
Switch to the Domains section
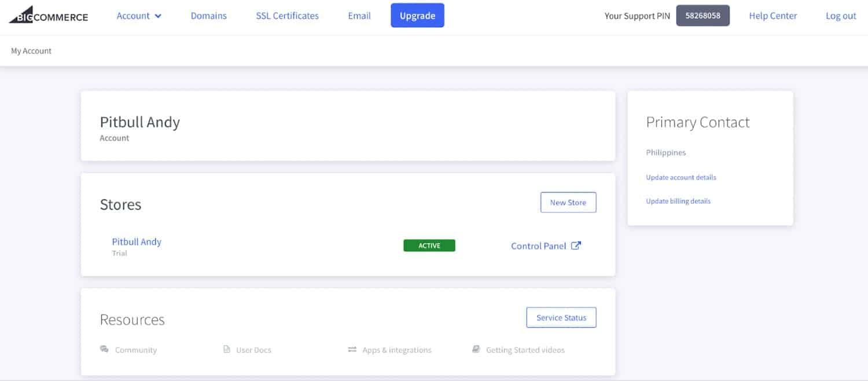209,16
